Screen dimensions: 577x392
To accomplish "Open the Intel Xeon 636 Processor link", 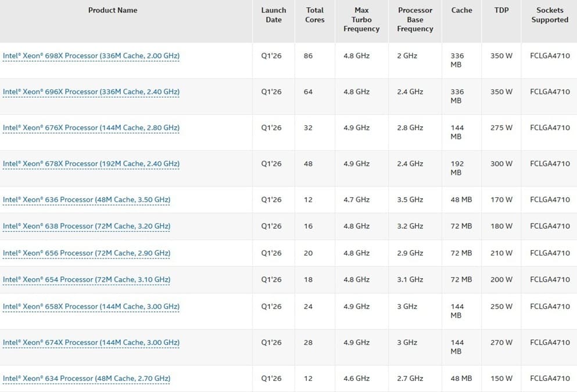I will tap(87, 200).
